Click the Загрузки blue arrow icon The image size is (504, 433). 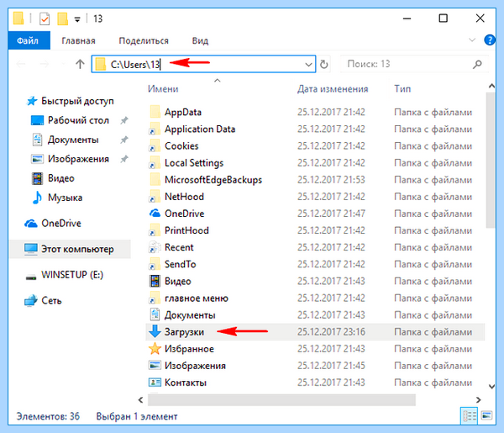[155, 331]
